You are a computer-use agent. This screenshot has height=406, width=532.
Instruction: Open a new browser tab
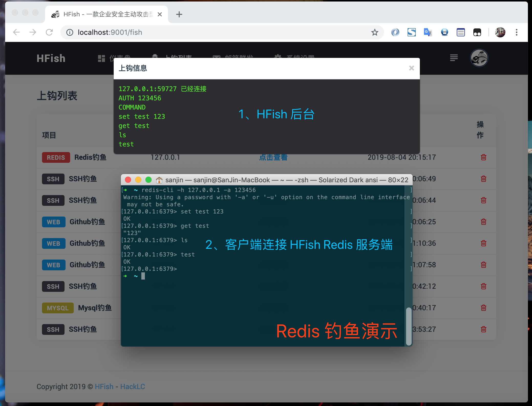[179, 14]
